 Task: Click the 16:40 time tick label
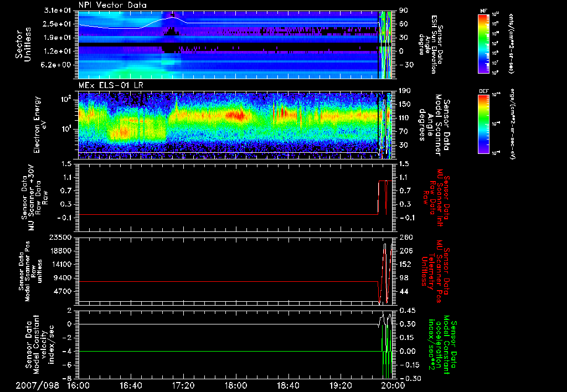[131, 385]
